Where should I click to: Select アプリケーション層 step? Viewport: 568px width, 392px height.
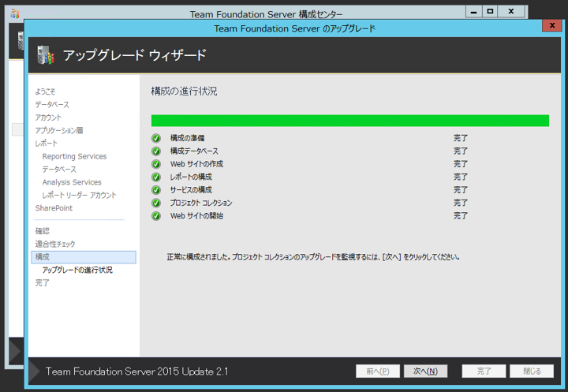[59, 130]
